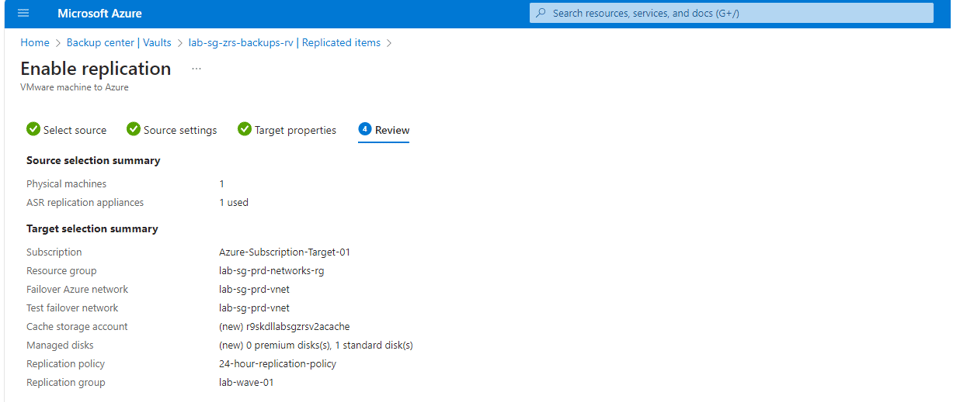
Task: Open the Azure portal hamburger menu
Action: [23, 13]
